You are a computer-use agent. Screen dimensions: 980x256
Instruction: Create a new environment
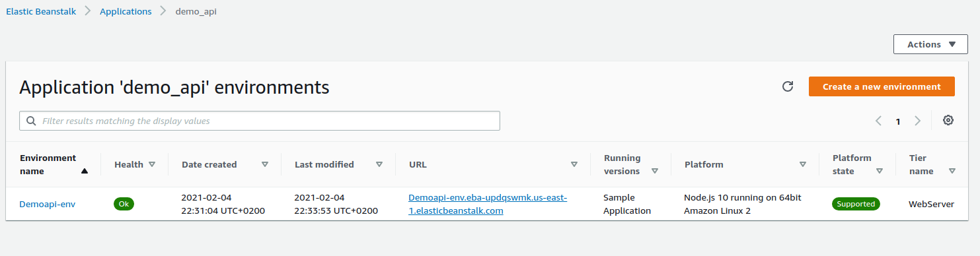pyautogui.click(x=882, y=86)
